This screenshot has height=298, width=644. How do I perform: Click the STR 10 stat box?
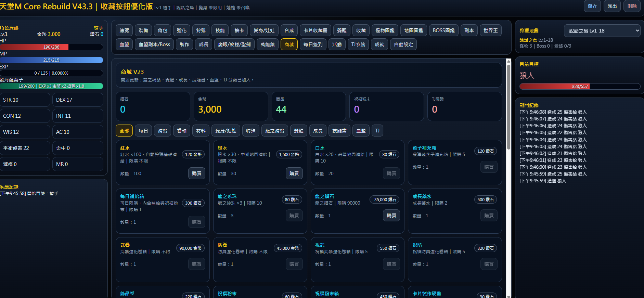coord(25,100)
